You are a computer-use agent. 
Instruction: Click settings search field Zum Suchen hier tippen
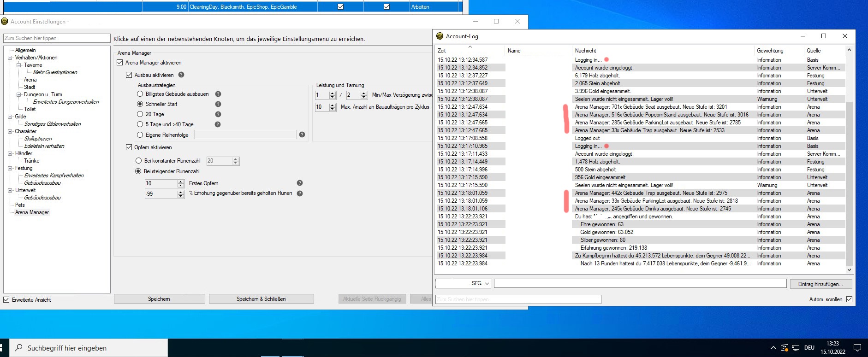pos(57,38)
